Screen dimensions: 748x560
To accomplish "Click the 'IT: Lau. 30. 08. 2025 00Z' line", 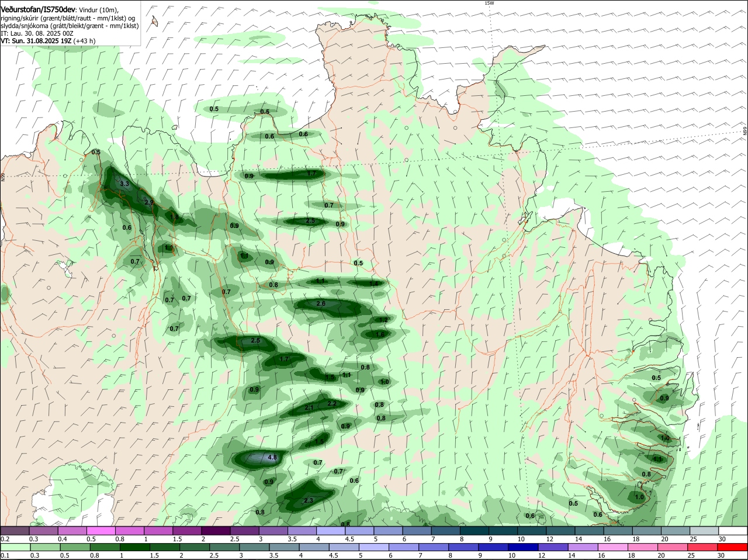I will [37, 33].
